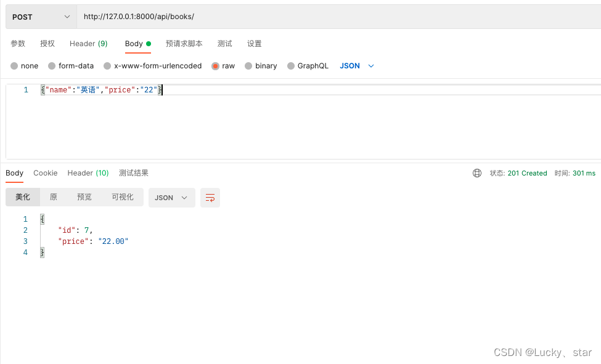
Task: Click the "id": 7 response line
Action: (x=75, y=230)
